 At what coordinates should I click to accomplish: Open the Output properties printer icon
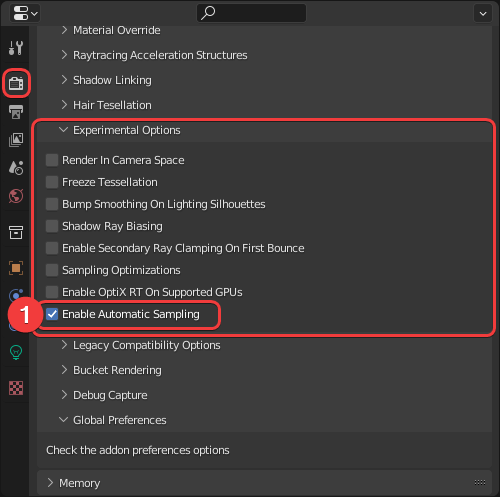pyautogui.click(x=16, y=112)
